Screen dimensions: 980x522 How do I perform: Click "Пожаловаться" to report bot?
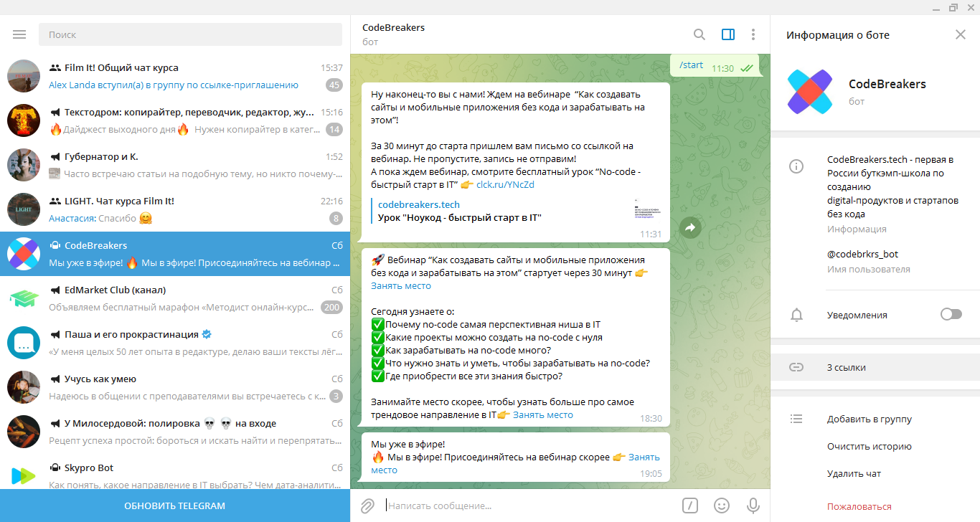pyautogui.click(x=859, y=506)
